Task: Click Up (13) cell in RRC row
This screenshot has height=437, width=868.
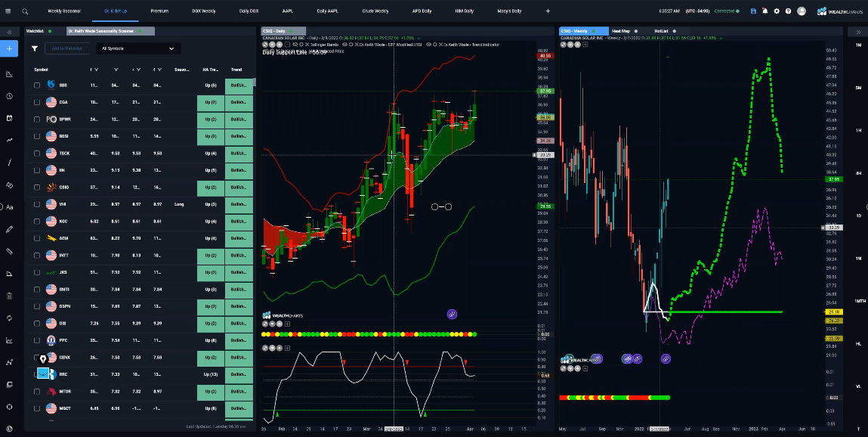Action: (210, 374)
